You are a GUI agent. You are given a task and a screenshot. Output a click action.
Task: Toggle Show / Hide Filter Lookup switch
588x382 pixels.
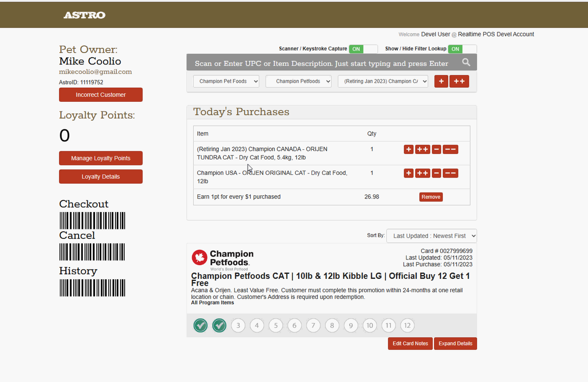[462, 49]
